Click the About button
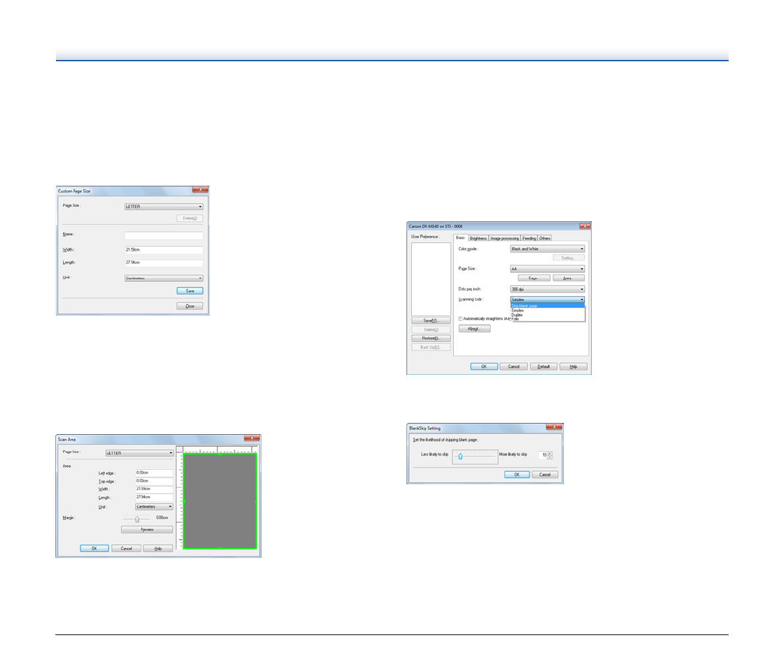The height and width of the screenshot is (672, 784). pos(474,329)
